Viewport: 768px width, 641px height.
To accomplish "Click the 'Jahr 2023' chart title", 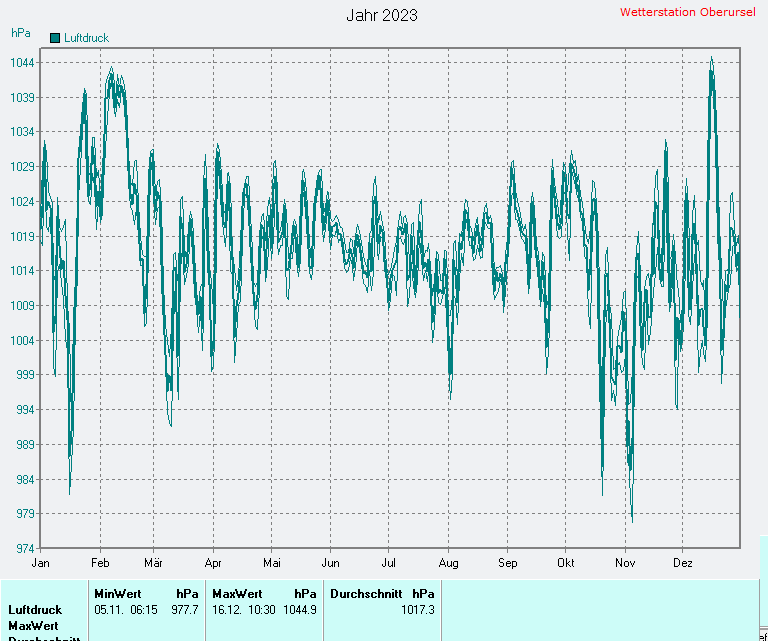I will click(382, 15).
